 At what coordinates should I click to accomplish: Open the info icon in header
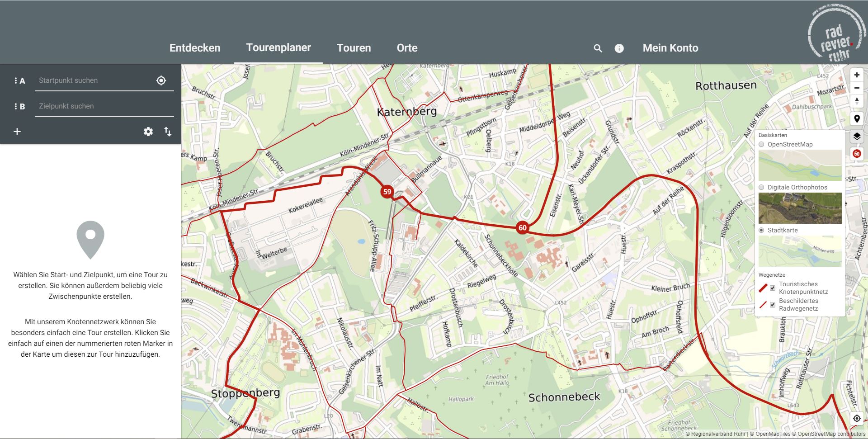pyautogui.click(x=619, y=48)
